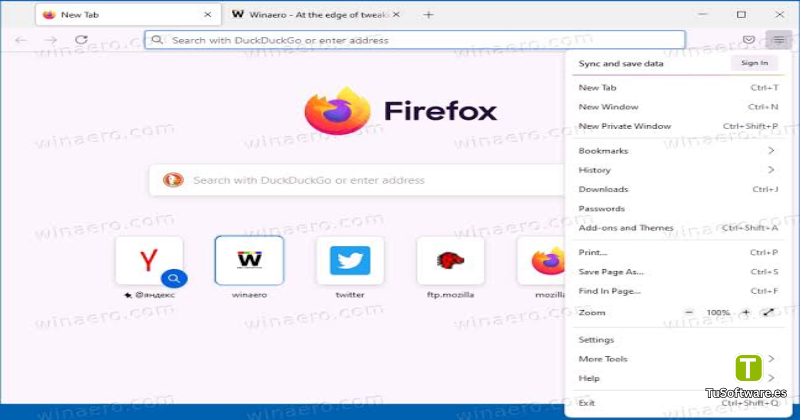
Task: Decrease zoom with the minus button
Action: pos(689,312)
